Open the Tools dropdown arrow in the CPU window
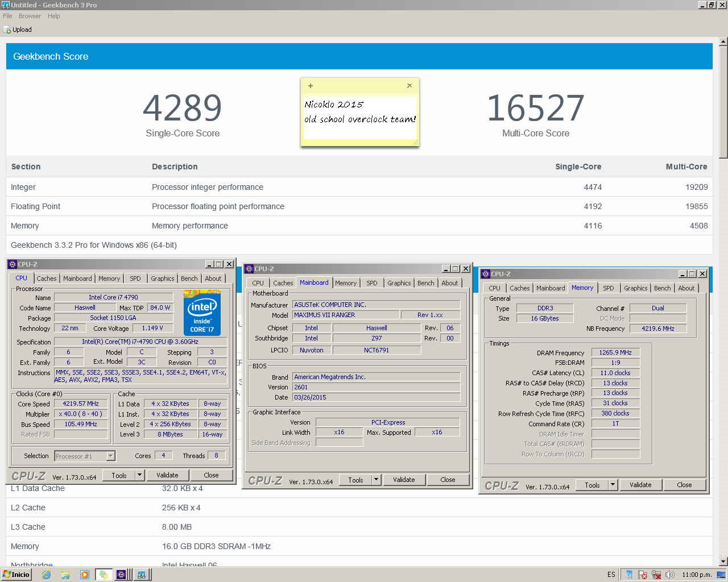728x582 pixels. coord(140,475)
